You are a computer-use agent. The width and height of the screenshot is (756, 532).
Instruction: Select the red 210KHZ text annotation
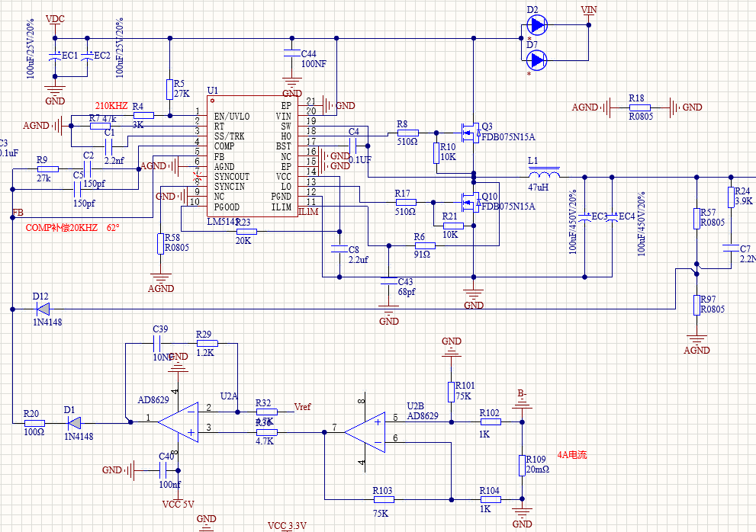coord(111,105)
